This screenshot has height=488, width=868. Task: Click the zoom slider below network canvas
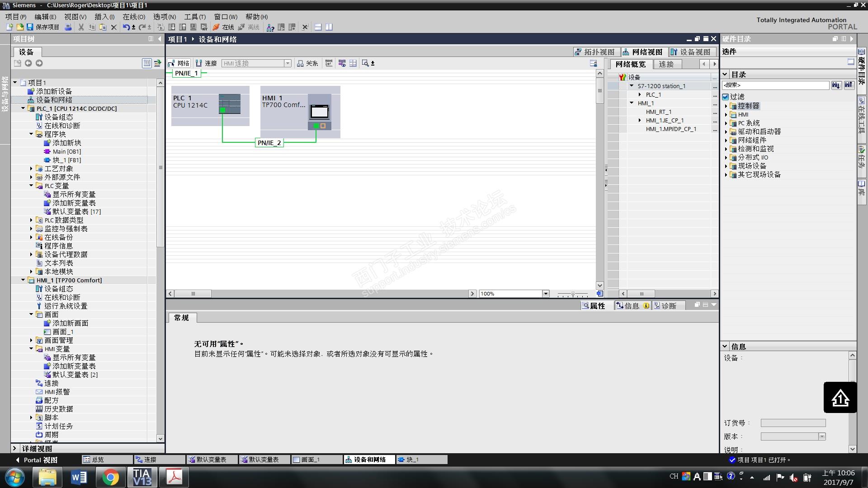(x=572, y=294)
